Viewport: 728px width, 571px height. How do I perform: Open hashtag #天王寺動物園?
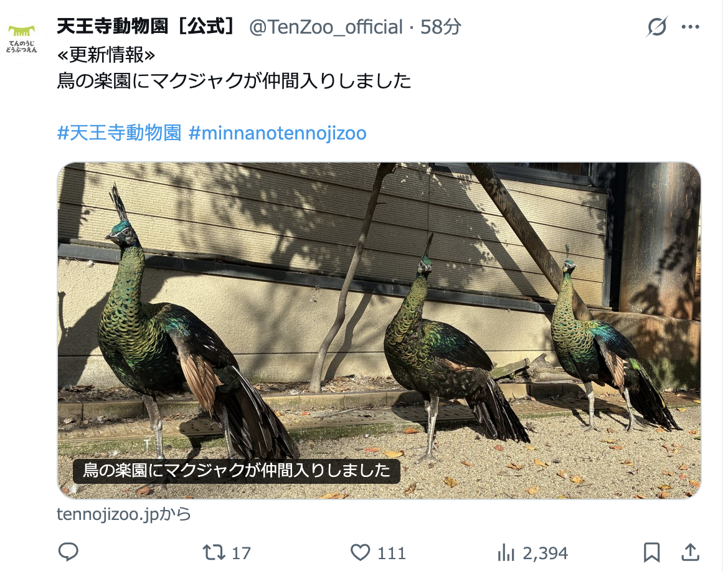tap(119, 133)
